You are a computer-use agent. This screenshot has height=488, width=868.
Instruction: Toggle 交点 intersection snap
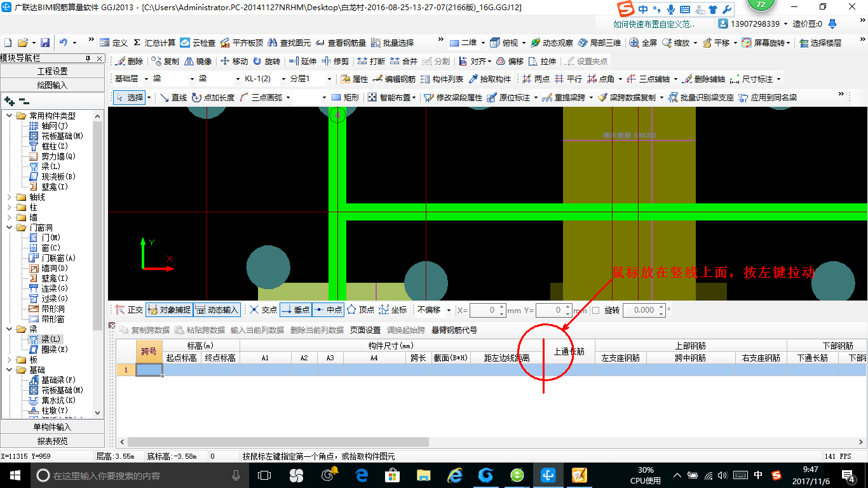point(263,310)
